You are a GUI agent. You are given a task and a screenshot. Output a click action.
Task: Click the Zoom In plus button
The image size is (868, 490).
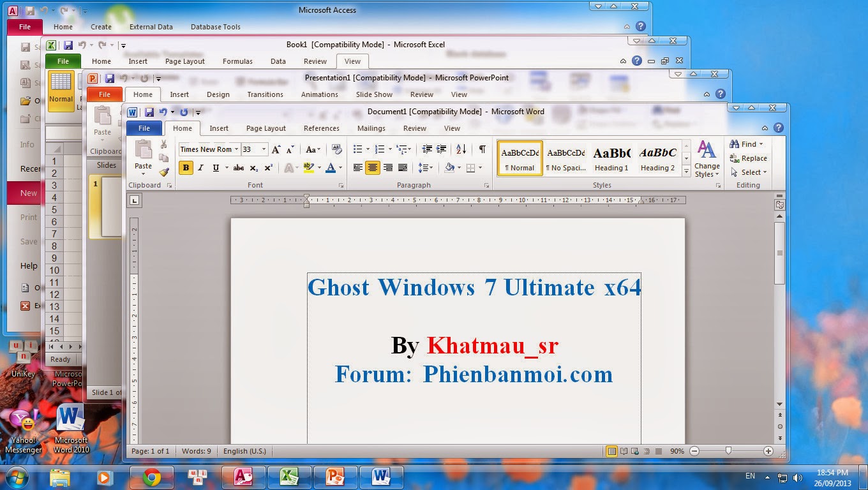point(768,451)
